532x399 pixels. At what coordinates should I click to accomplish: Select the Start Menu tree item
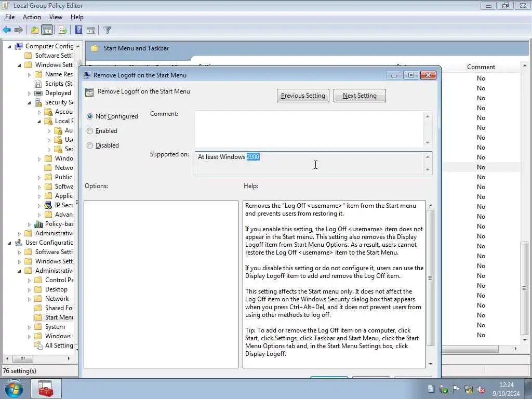(59, 317)
